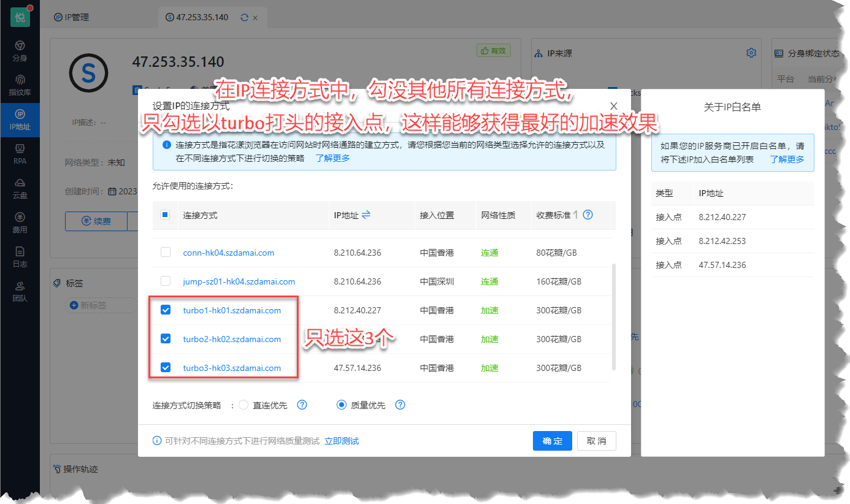Open the 费用 billing section
Image resolution: width=850 pixels, height=504 pixels.
(20, 223)
